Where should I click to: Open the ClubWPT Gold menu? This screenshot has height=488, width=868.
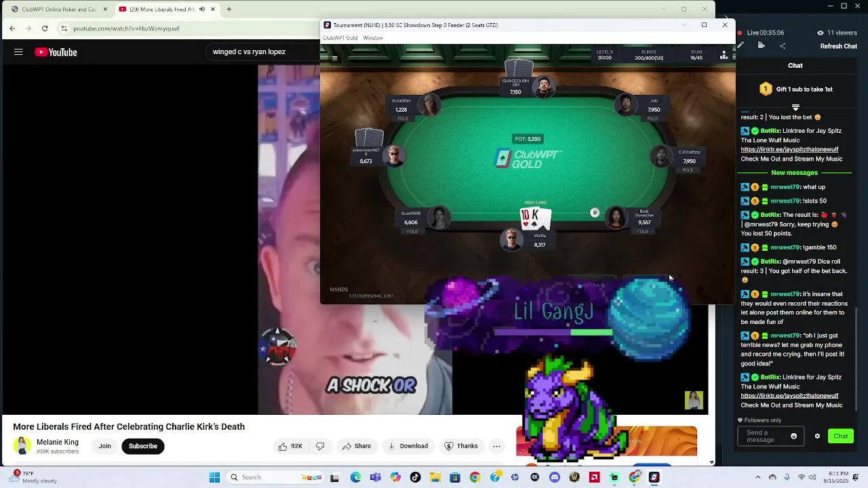[x=340, y=38]
